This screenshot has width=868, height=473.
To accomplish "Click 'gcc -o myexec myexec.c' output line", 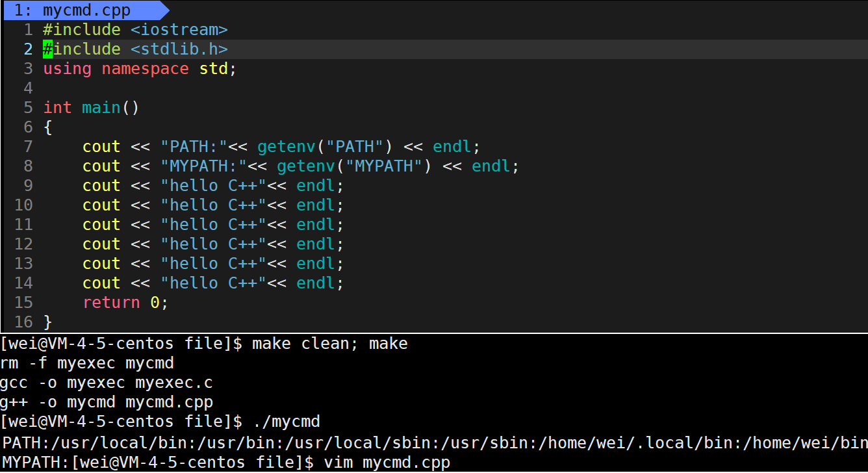I will (107, 383).
